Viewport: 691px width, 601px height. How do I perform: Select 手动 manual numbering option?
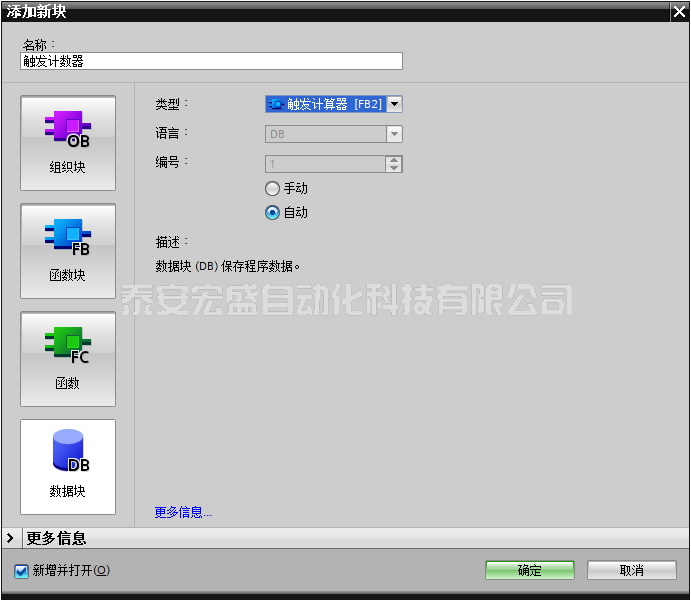[x=272, y=188]
